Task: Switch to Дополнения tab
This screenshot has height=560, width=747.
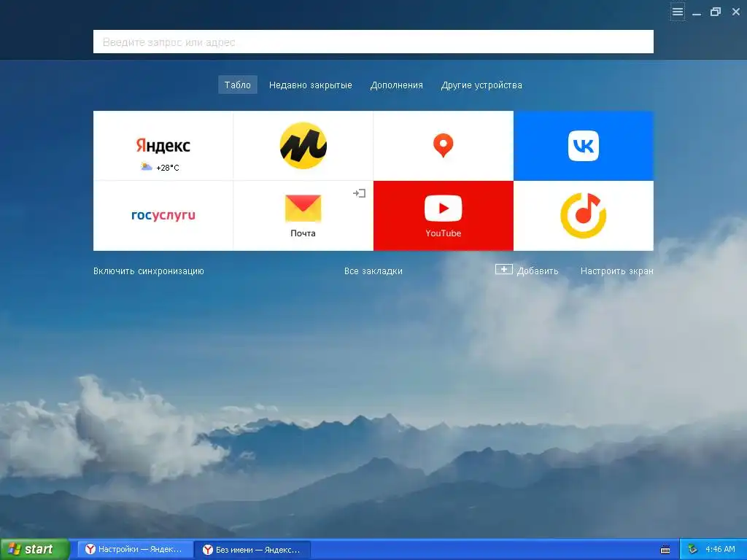Action: (396, 85)
